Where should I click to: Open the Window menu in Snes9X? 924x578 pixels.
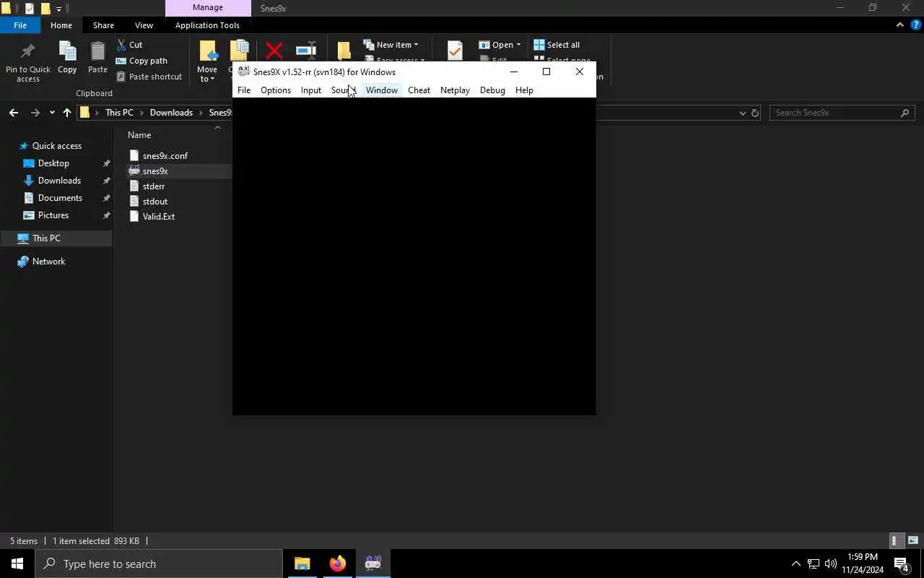(x=382, y=90)
